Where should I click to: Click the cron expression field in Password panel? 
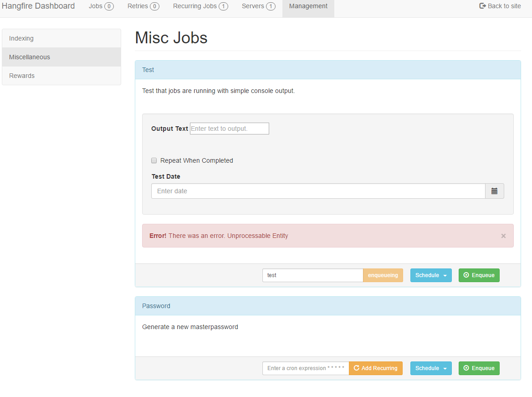click(x=306, y=368)
